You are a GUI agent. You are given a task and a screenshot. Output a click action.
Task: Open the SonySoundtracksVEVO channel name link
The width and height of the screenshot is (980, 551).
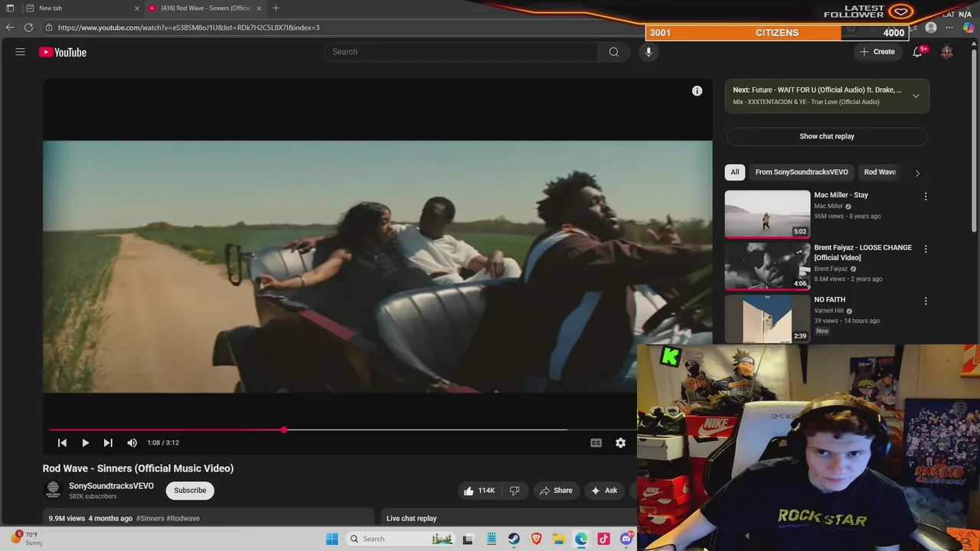111,486
